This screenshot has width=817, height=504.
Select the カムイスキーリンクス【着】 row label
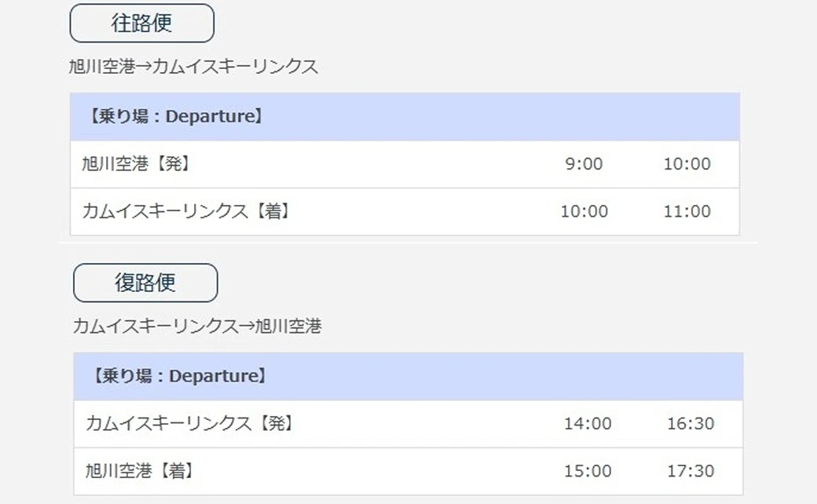(x=185, y=211)
